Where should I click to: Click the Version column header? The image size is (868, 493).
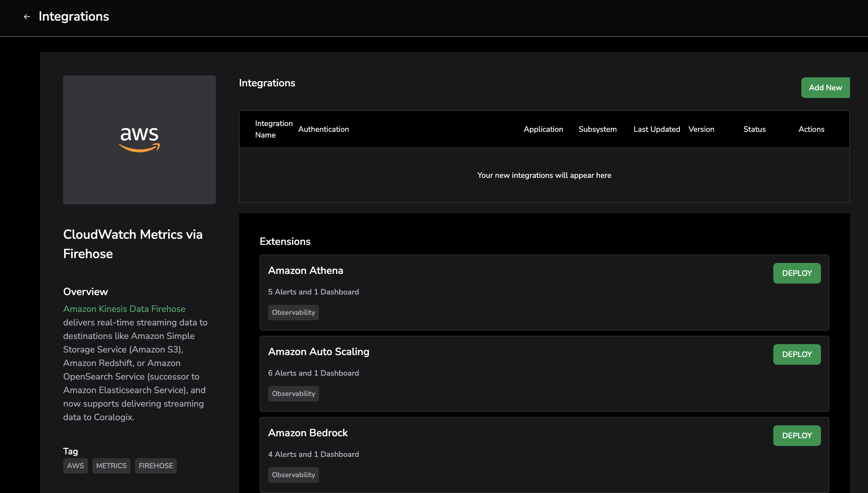pyautogui.click(x=701, y=129)
